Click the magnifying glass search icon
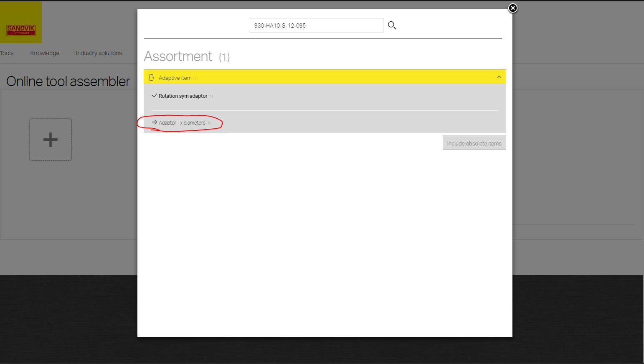The image size is (644, 364). coord(392,25)
